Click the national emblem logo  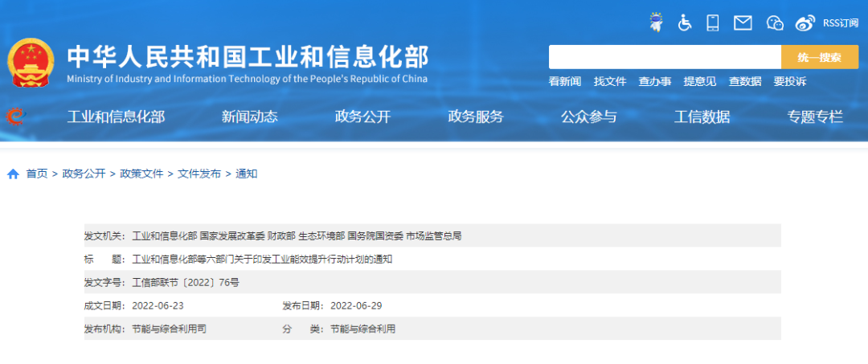point(31,62)
